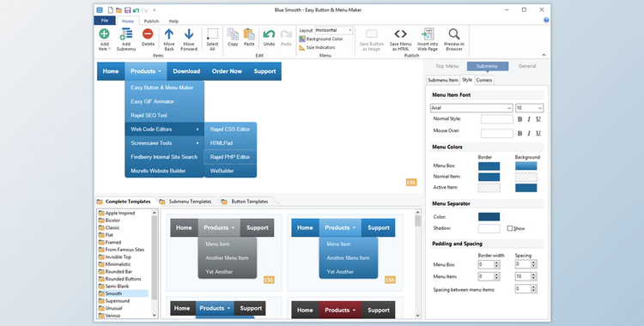The height and width of the screenshot is (326, 644).
Task: Open the Corners sub-tab
Action: [483, 80]
